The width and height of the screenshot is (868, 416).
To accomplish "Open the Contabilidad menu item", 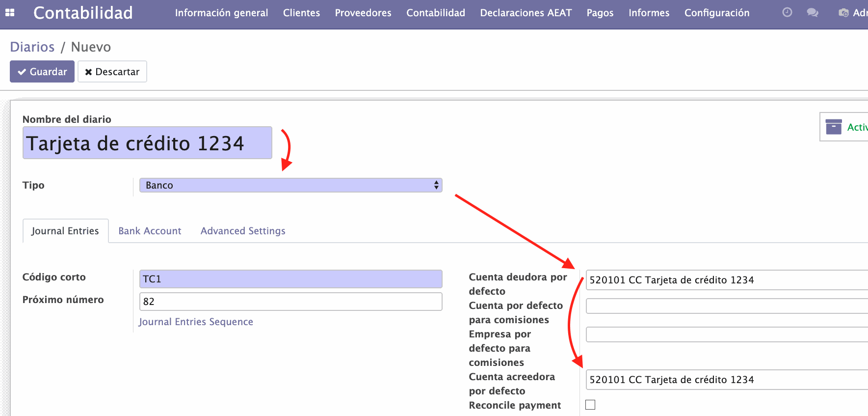I will [x=436, y=13].
